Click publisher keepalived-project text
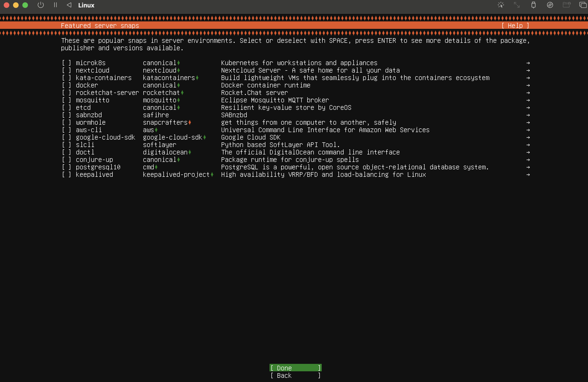 tap(176, 174)
